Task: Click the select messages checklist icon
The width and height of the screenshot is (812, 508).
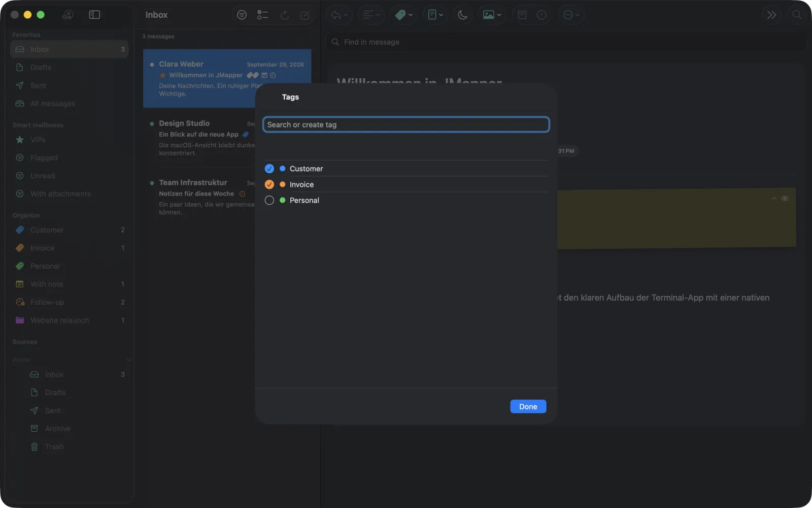Action: click(x=262, y=15)
